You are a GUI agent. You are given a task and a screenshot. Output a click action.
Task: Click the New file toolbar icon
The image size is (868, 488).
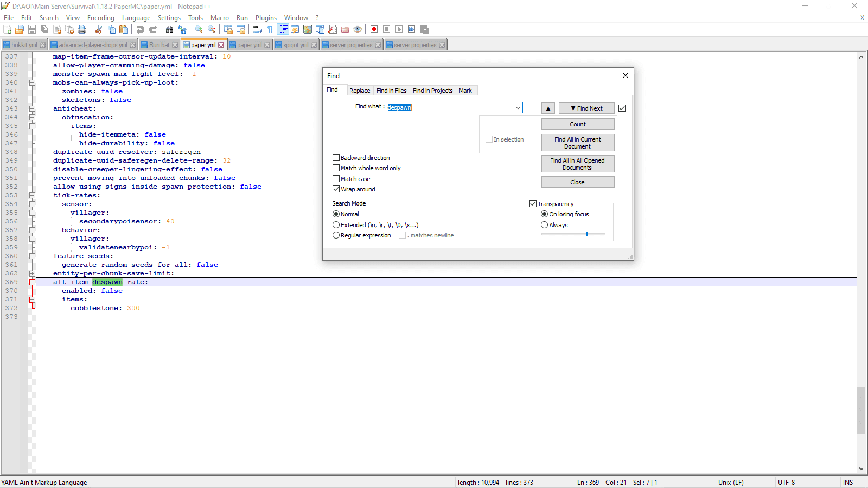8,29
